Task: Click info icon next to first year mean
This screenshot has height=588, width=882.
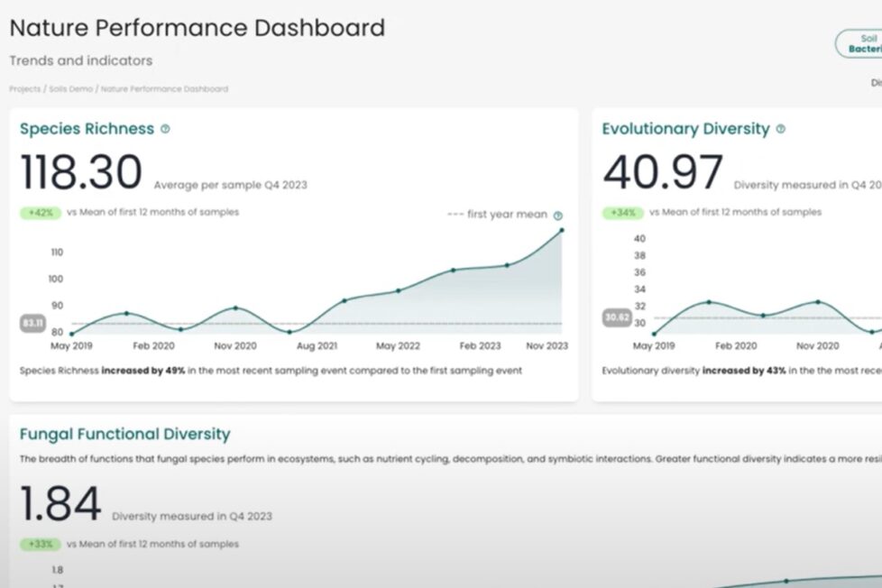Action: 557,216
